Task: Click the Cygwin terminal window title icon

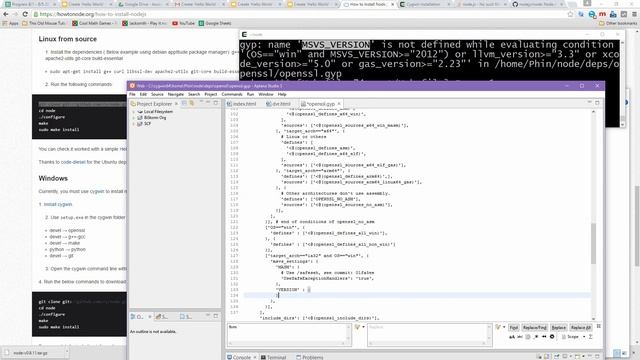Action: point(244,35)
